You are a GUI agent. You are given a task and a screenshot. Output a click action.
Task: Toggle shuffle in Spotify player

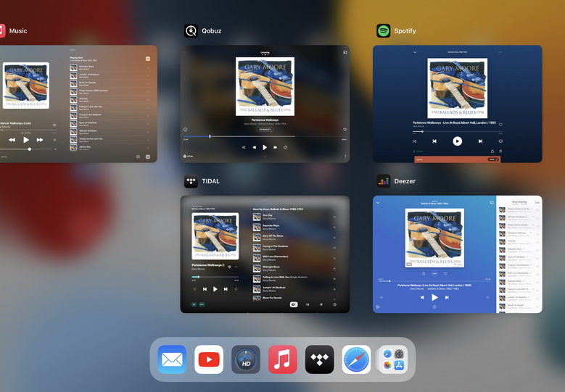(414, 141)
